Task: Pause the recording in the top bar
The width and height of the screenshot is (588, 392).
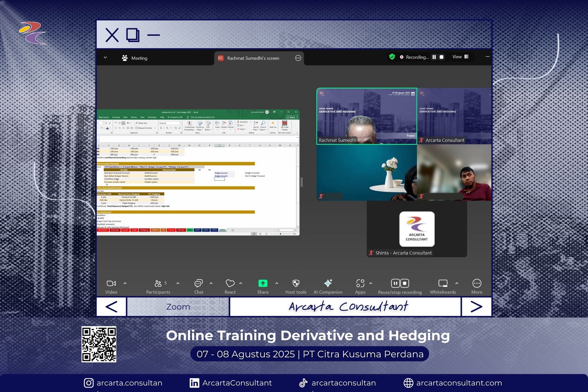Action: (434, 57)
